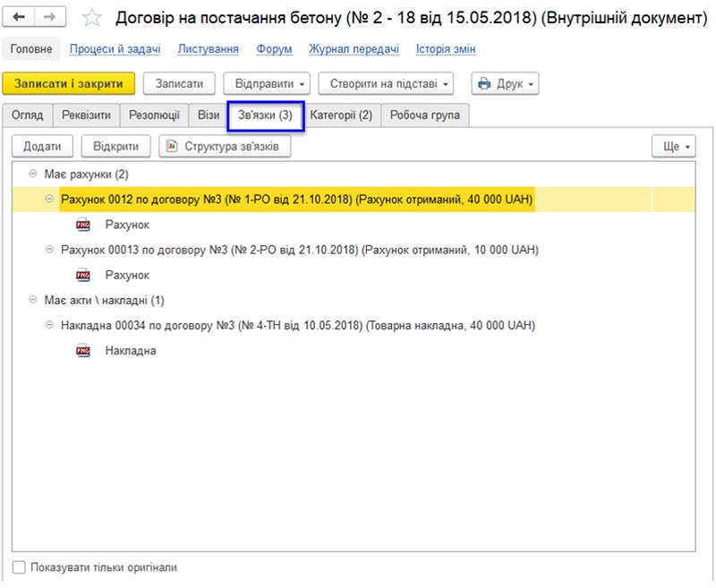Open the Листування link
Image resolution: width=716 pixels, height=588 pixels.
[x=209, y=49]
